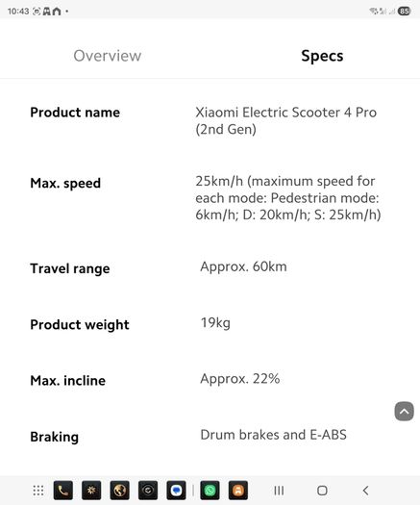420x505 pixels.
Task: Click the Braking specification value
Action: (273, 435)
